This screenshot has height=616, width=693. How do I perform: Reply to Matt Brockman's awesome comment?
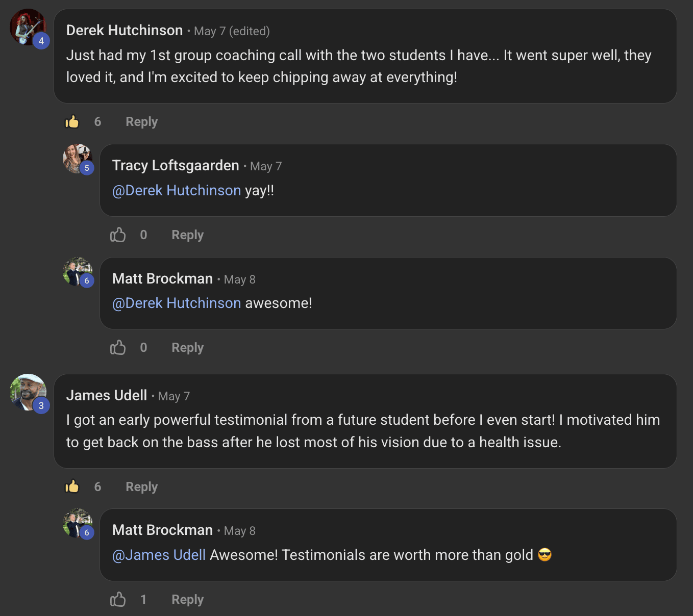pos(187,348)
